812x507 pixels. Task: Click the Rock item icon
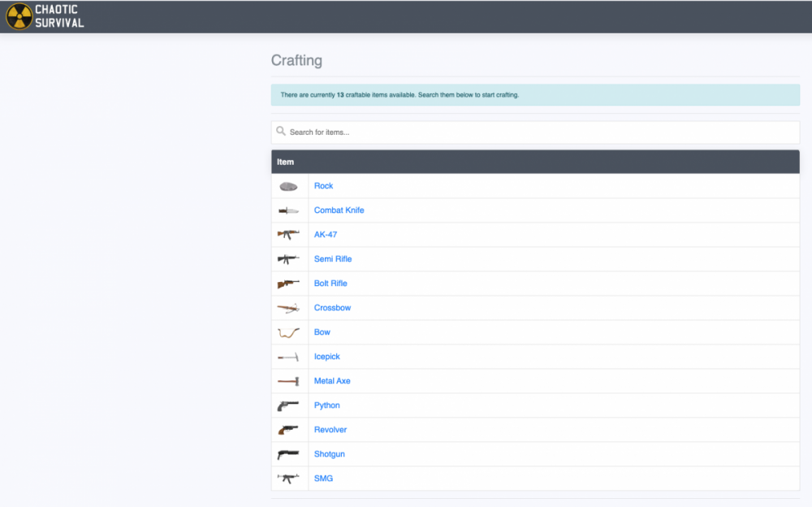pos(288,186)
